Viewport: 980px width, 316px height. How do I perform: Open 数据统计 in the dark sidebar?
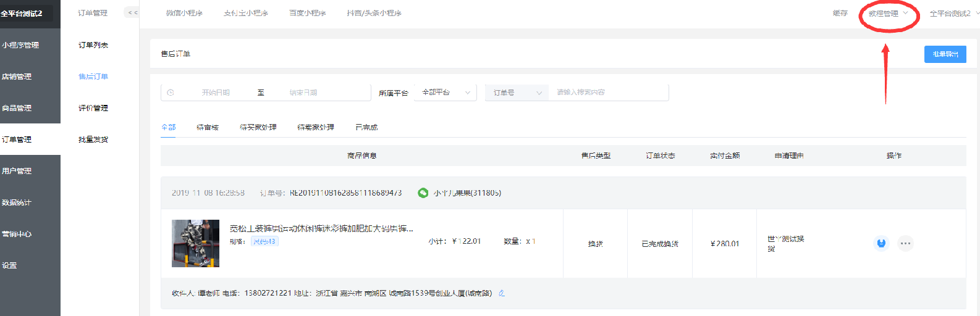(x=30, y=202)
